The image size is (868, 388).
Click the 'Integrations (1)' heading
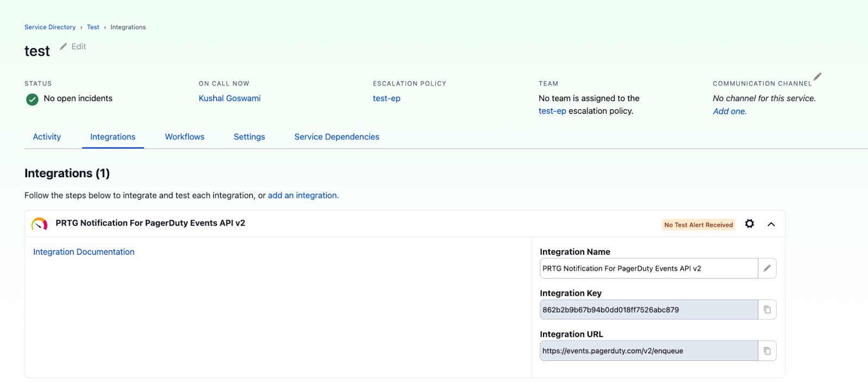pos(67,173)
